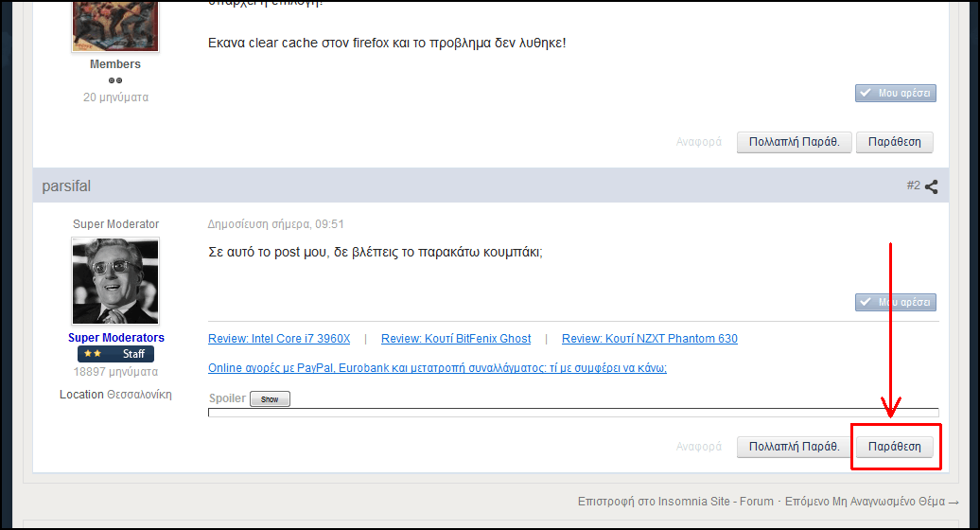The image size is (980, 530).
Task: Click Αναφορά on the first post
Action: pyautogui.click(x=699, y=142)
